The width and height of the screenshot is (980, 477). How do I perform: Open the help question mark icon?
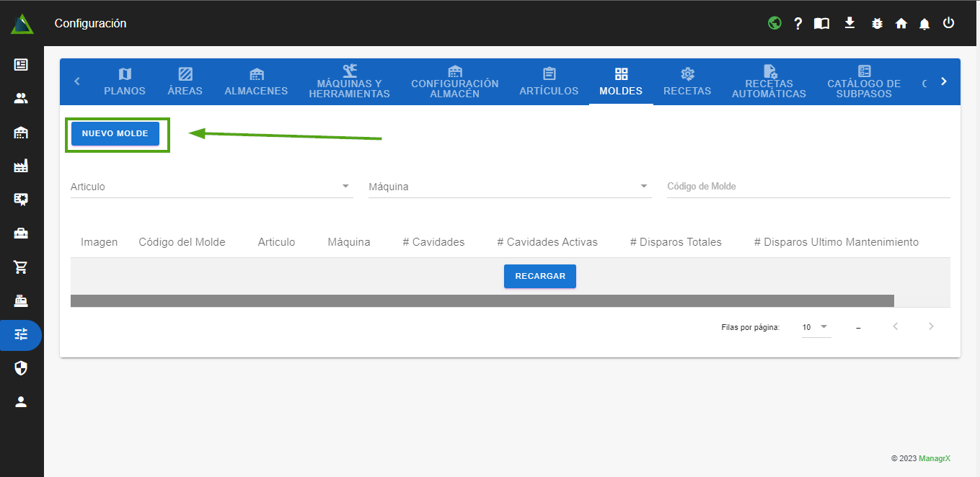[798, 24]
